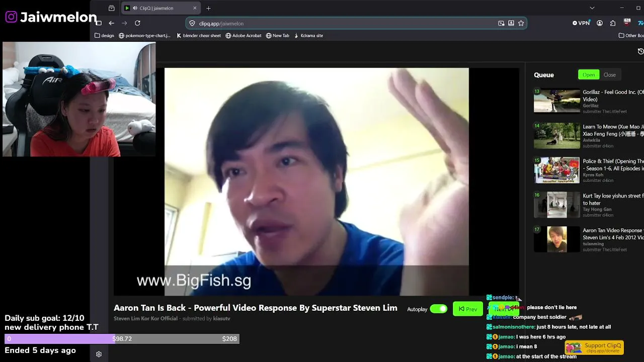Viewport: 644px width, 362px height.
Task: Go back to the previous page
Action: tap(111, 23)
